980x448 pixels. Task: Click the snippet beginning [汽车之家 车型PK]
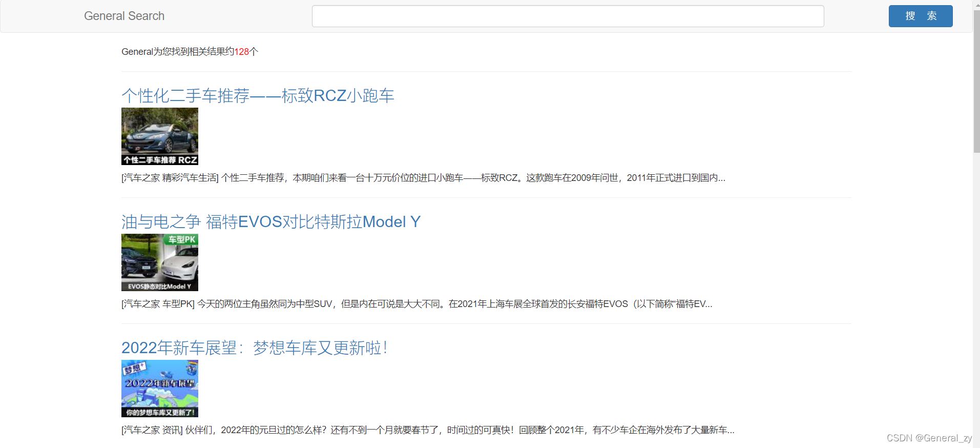tap(416, 304)
